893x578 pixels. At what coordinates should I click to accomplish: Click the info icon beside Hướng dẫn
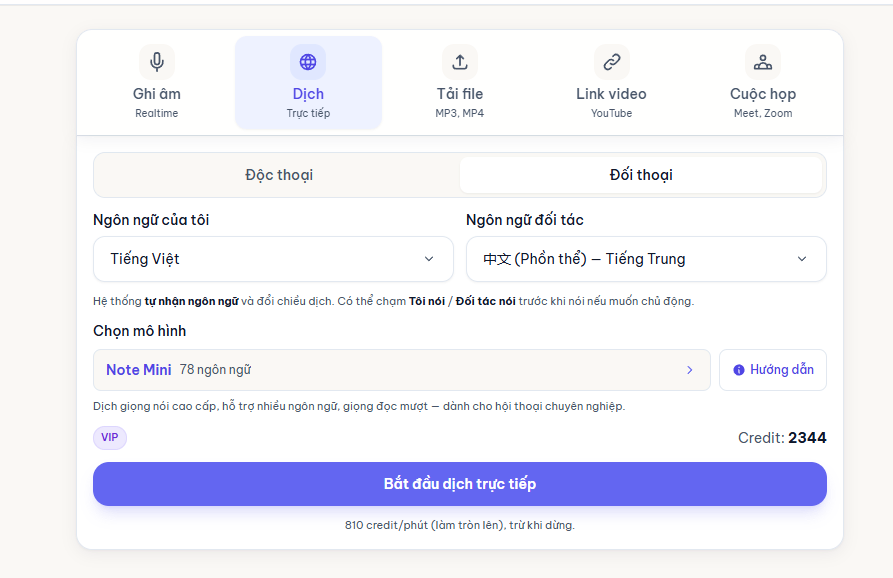(739, 370)
